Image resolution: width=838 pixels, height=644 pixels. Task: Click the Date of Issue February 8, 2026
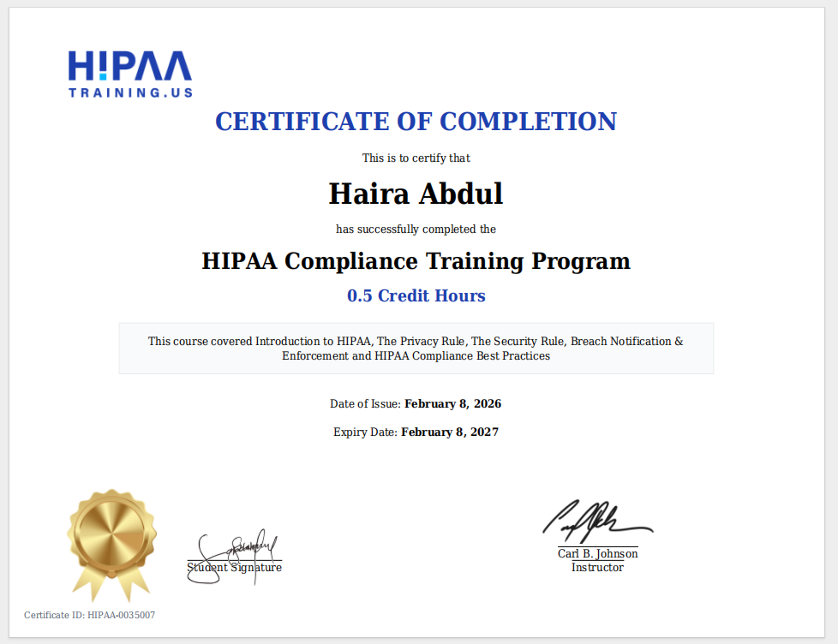coord(416,403)
